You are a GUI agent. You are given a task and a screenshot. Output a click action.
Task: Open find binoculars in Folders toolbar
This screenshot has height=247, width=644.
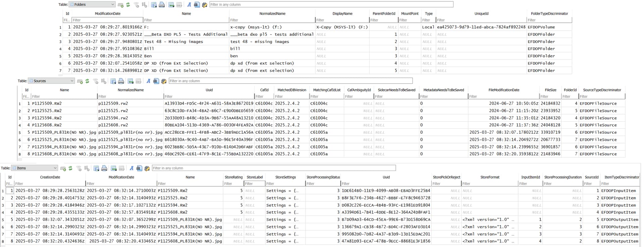coord(197,5)
